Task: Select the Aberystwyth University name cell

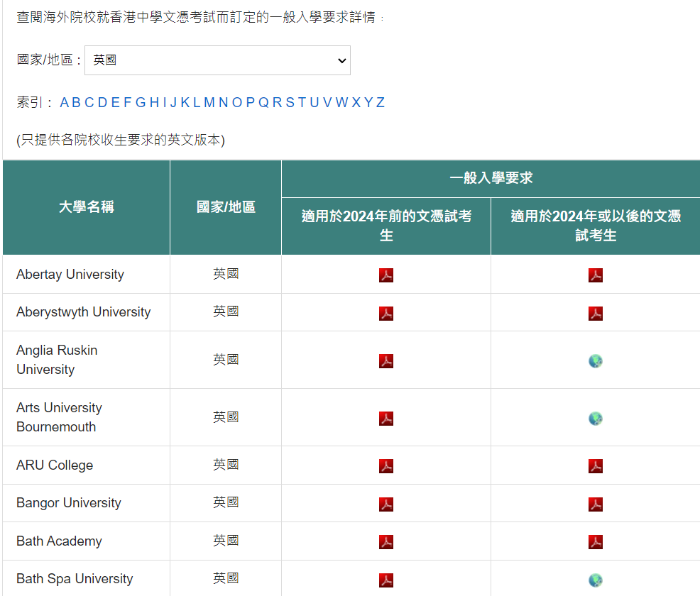Action: click(x=86, y=312)
